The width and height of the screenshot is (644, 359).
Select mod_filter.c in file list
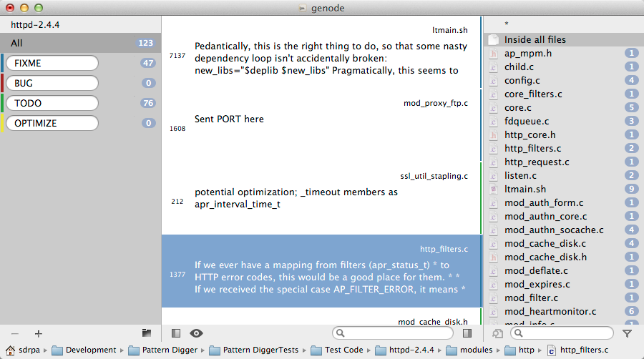(564, 298)
